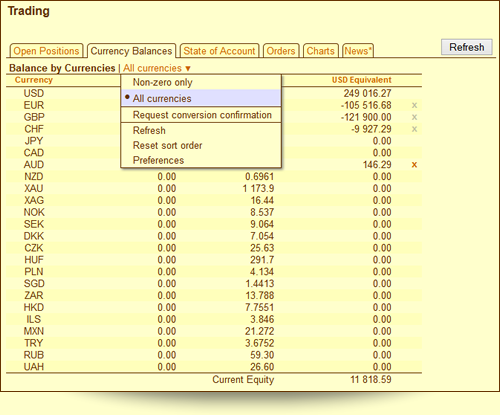Select the EUR currency label
The height and width of the screenshot is (415, 500).
pyautogui.click(x=34, y=105)
